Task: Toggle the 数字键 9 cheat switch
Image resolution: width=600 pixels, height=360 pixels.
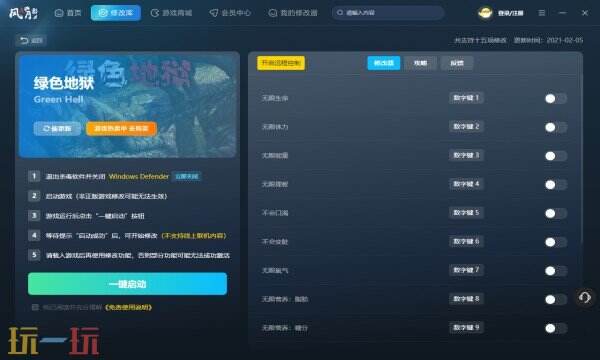Action: 556,328
